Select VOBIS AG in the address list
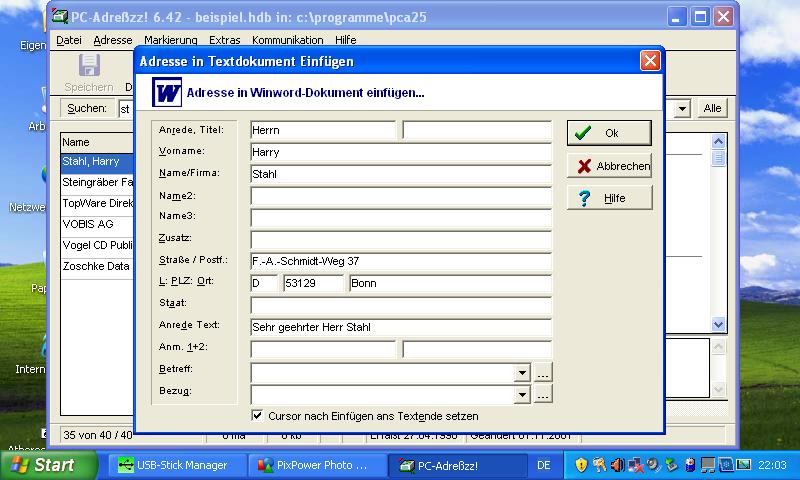Viewport: 800px width, 480px height. [x=88, y=224]
